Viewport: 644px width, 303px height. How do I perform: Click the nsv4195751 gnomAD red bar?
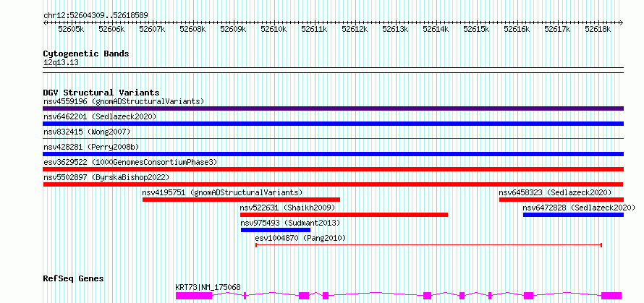241,200
